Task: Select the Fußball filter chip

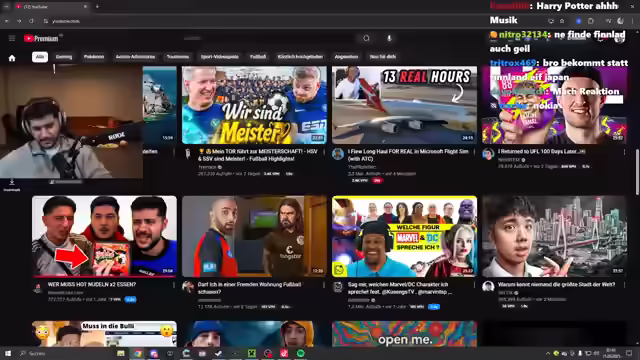Action: 258,57
